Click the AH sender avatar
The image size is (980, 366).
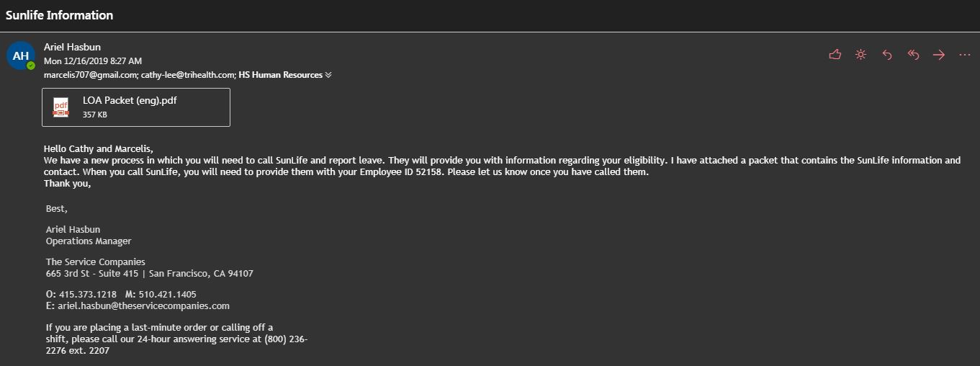(21, 55)
